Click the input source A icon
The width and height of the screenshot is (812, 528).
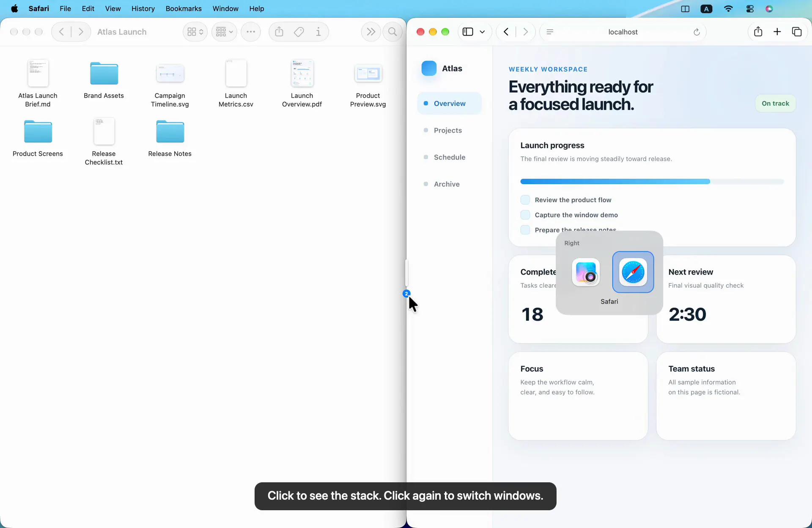click(x=706, y=8)
